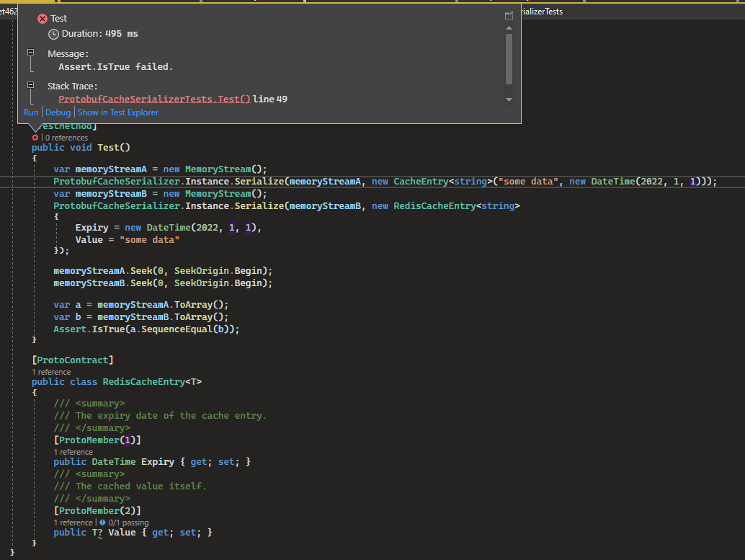Click the Expiry initializer assignment
This screenshot has height=560, width=745.
click(168, 228)
